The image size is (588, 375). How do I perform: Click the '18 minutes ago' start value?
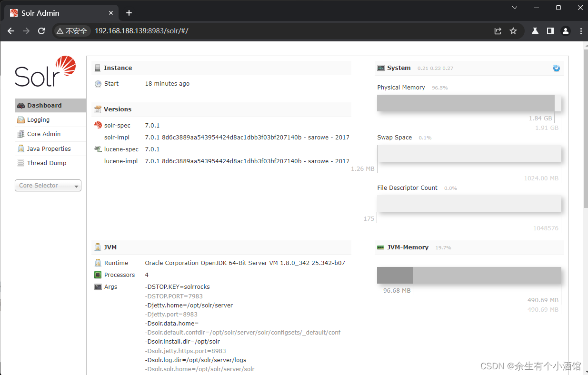pyautogui.click(x=167, y=84)
